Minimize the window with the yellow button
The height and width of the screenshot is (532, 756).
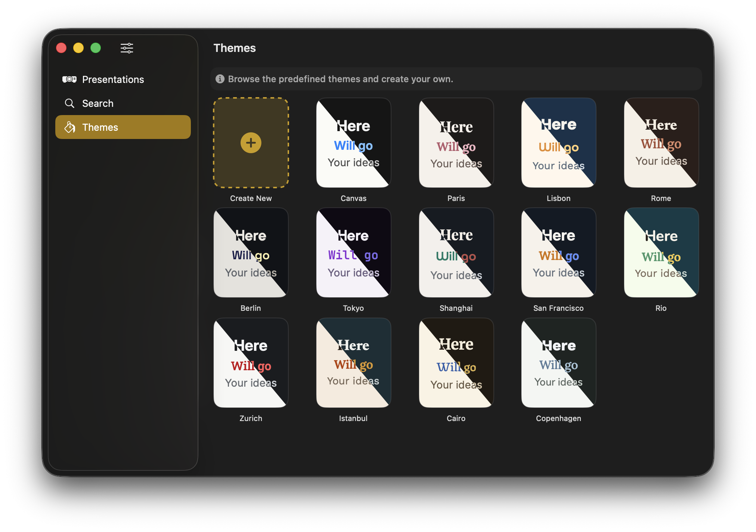(78, 48)
